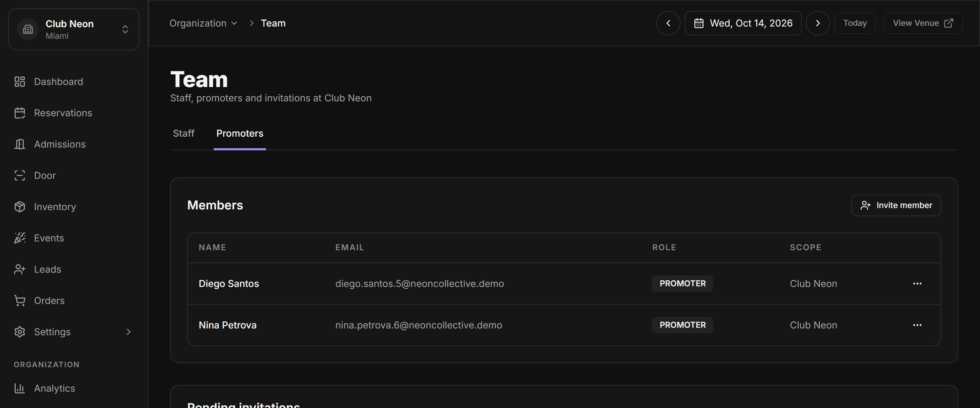The width and height of the screenshot is (980, 408).
Task: Click nina.petrova.6@neoncollective.demo email
Action: [x=419, y=325]
